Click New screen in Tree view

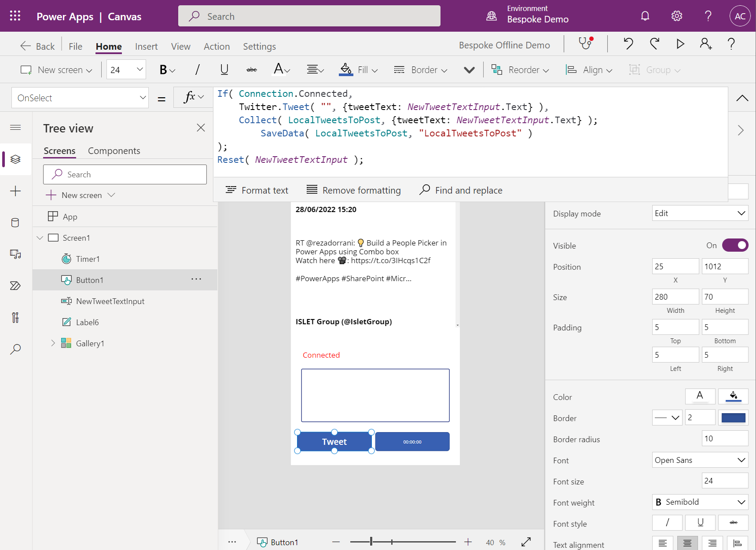pyautogui.click(x=80, y=195)
